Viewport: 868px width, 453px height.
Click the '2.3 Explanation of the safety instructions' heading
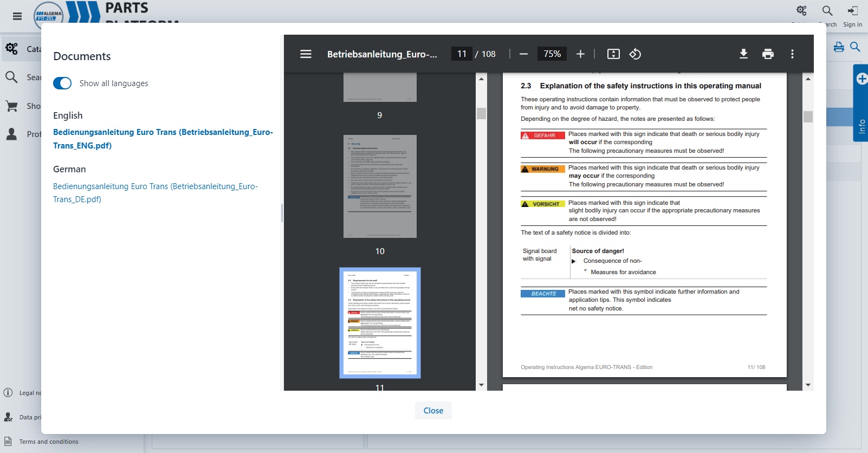point(641,86)
